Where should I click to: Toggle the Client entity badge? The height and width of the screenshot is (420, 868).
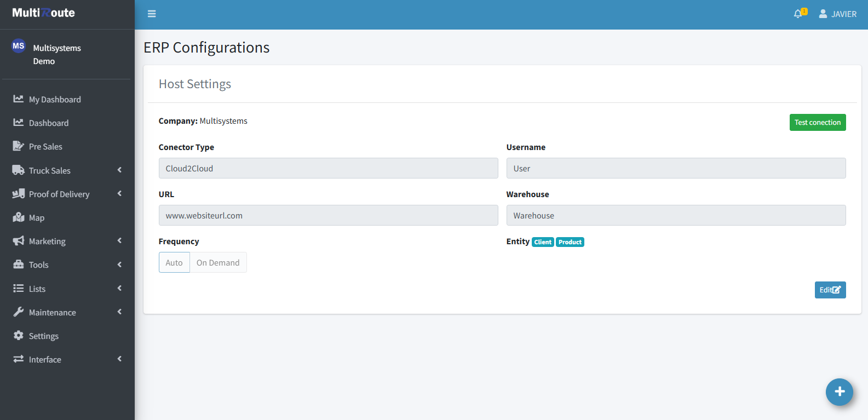[542, 242]
